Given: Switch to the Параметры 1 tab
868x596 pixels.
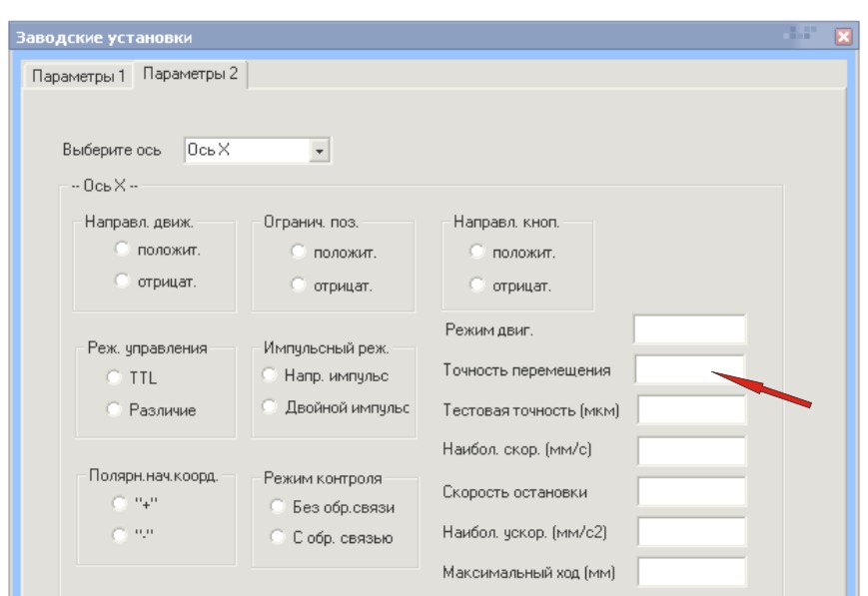Looking at the screenshot, I should point(78,76).
